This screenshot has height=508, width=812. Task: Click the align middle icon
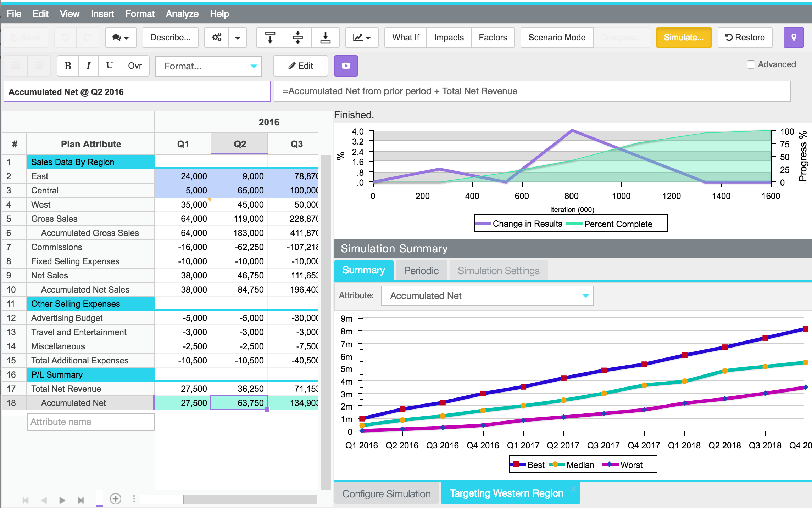[297, 38]
